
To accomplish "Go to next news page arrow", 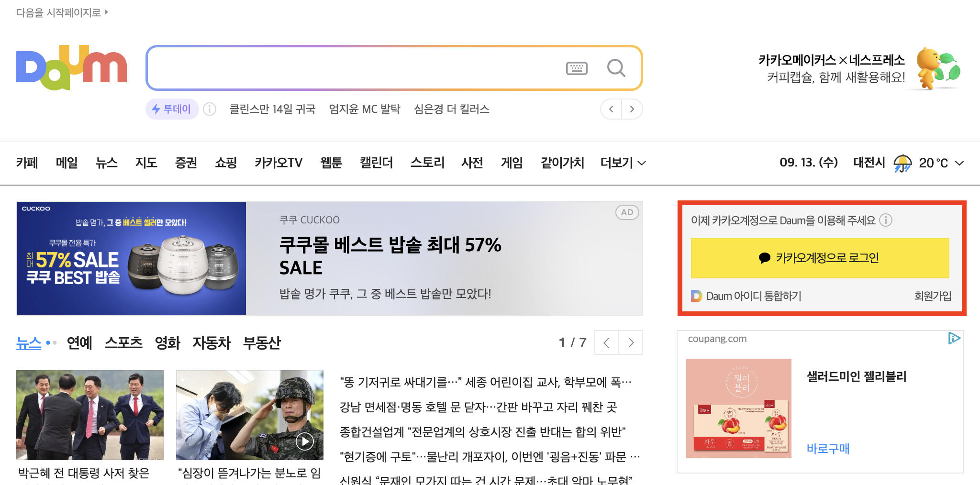I will pos(631,342).
